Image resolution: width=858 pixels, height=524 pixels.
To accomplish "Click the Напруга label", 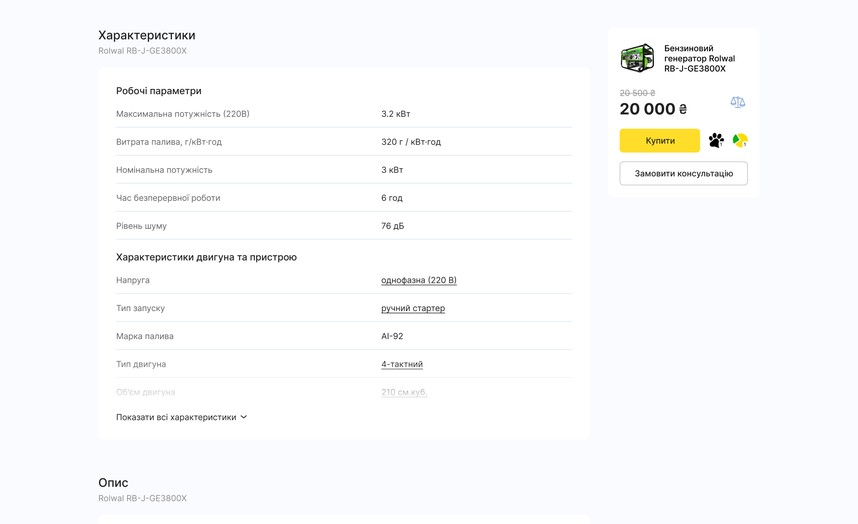I will point(133,280).
